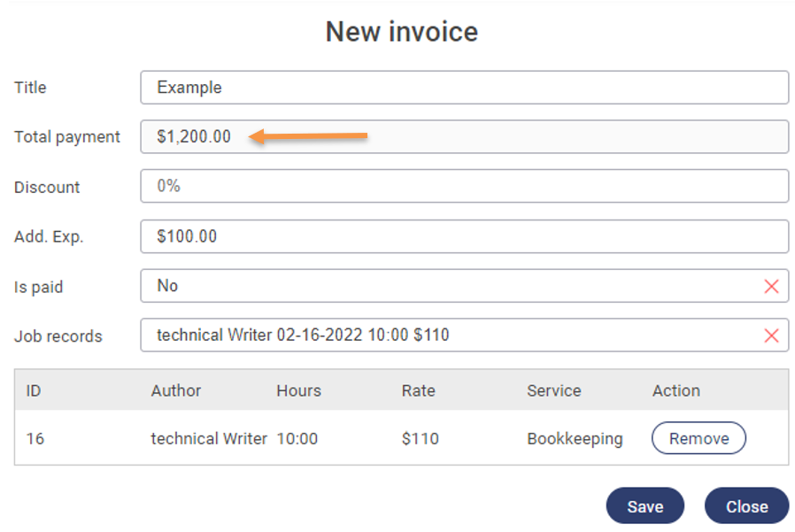Click the Service column header

pyautogui.click(x=554, y=390)
